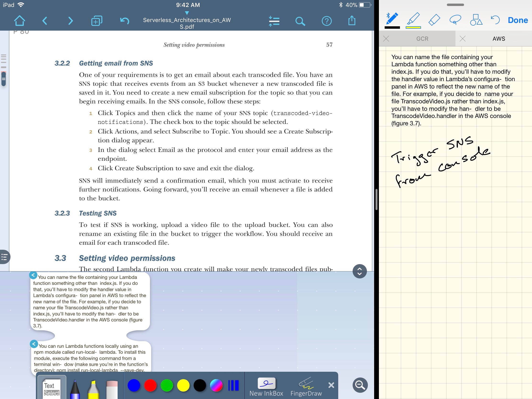Open the shapes tool in notes panel

[x=476, y=20]
